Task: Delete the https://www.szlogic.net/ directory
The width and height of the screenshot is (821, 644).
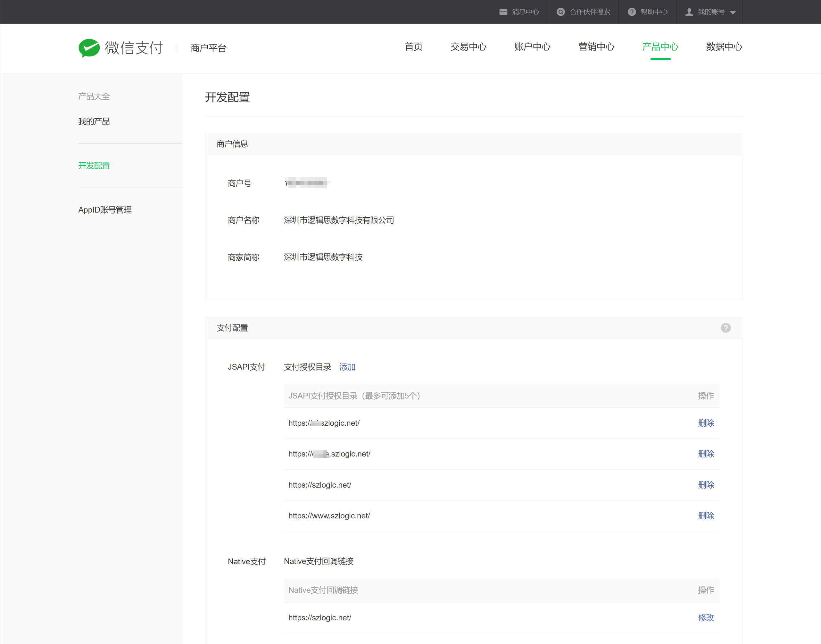Action: click(x=706, y=516)
